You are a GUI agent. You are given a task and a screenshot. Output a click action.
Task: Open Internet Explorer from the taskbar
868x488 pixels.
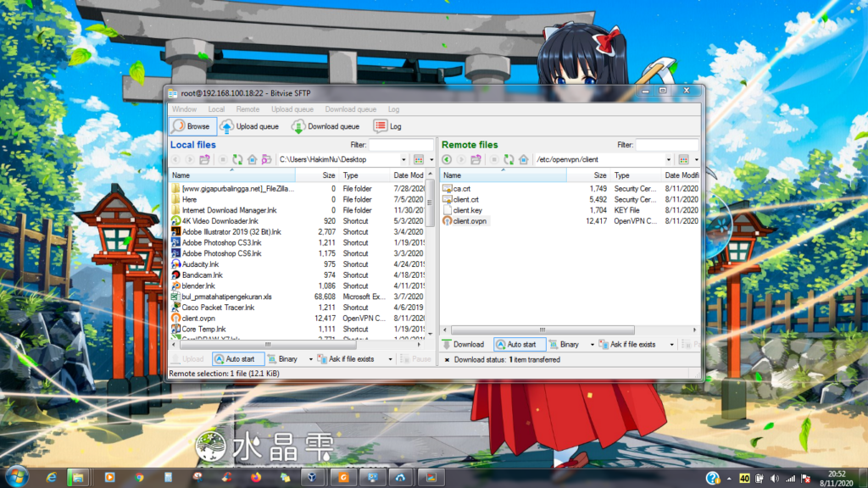(x=51, y=477)
